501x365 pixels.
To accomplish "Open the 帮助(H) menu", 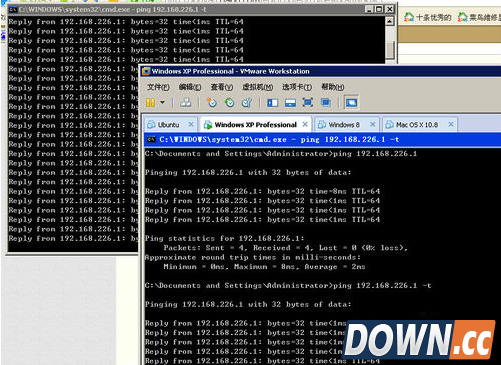I will point(333,87).
